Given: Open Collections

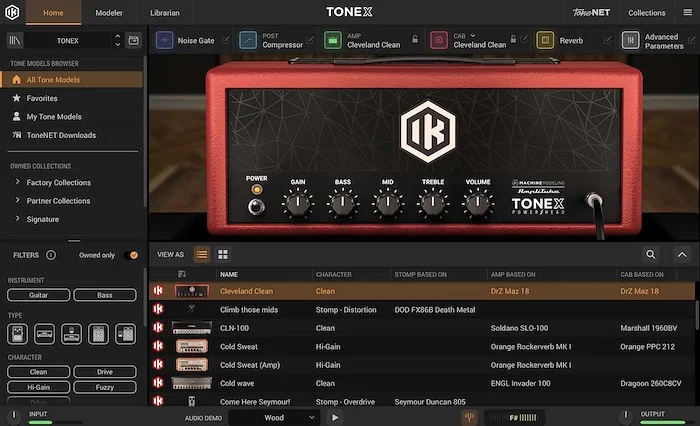Looking at the screenshot, I should pyautogui.click(x=646, y=13).
